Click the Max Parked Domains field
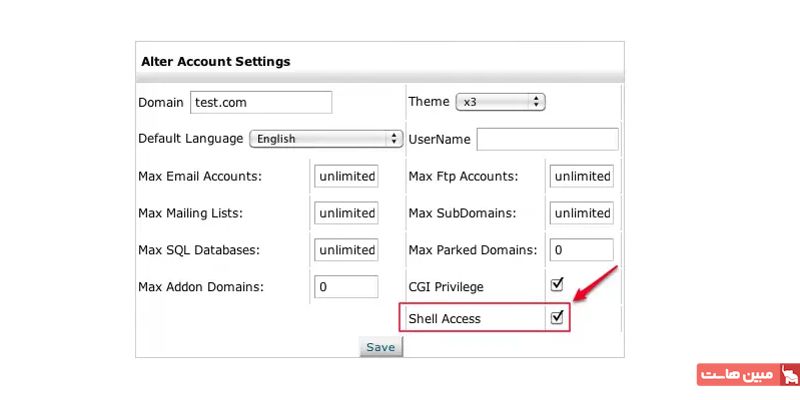Screen dimensions: 800x400 coord(581,249)
